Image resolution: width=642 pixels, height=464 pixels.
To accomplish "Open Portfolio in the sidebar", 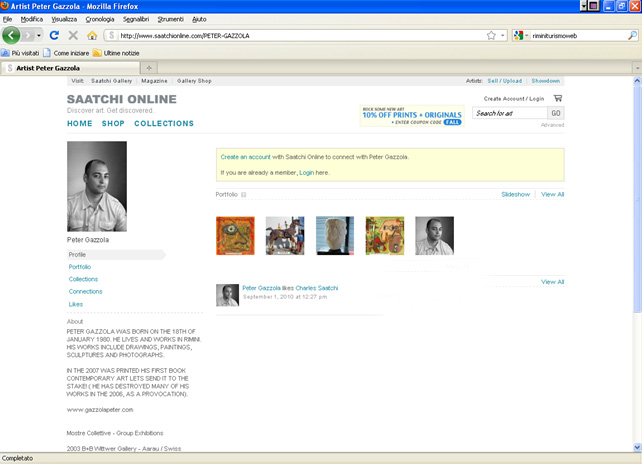I will [x=80, y=267].
